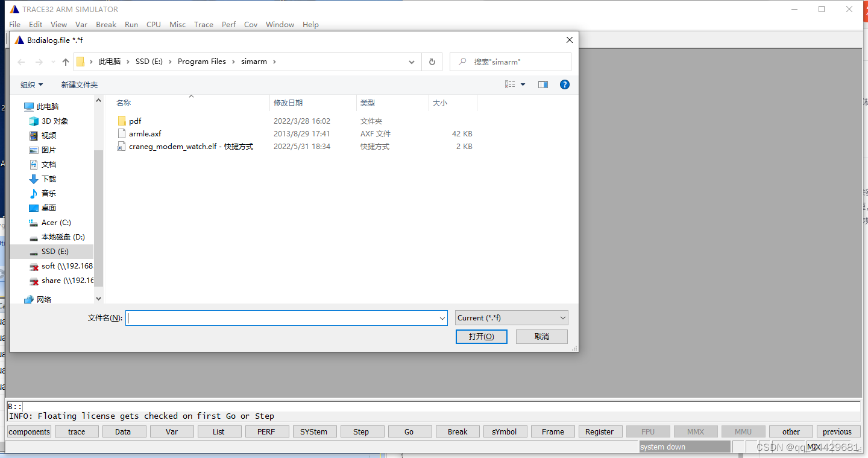Click the sYmbol softkey button
The height and width of the screenshot is (458, 868).
click(504, 431)
